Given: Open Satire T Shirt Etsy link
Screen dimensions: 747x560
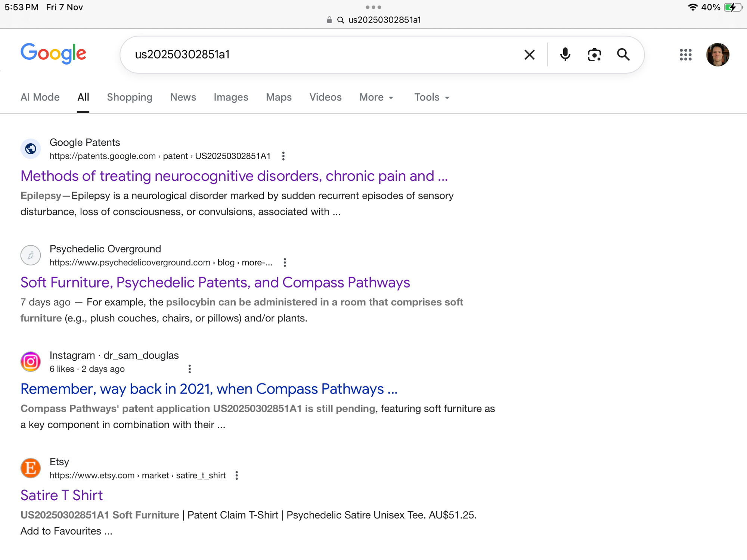Looking at the screenshot, I should pos(62,495).
